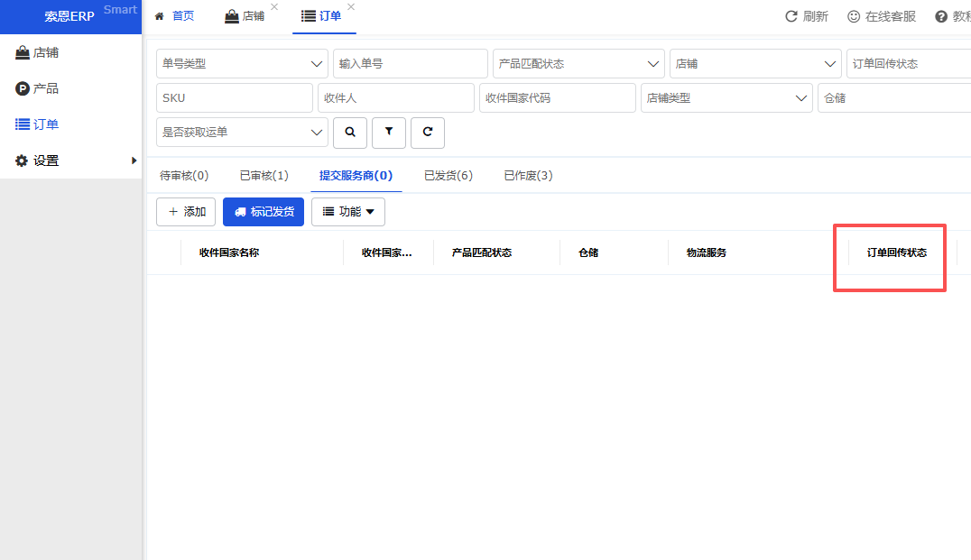Click 订单回传状态 column header
The image size is (971, 560).
pyautogui.click(x=897, y=252)
